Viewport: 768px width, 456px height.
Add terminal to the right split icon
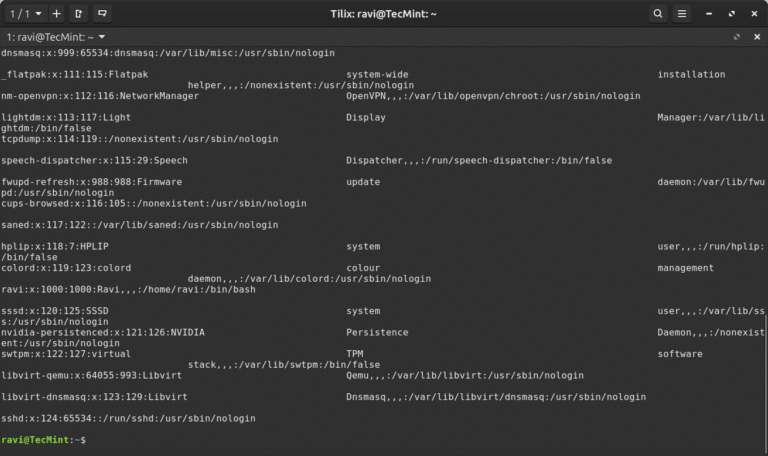tap(78, 14)
